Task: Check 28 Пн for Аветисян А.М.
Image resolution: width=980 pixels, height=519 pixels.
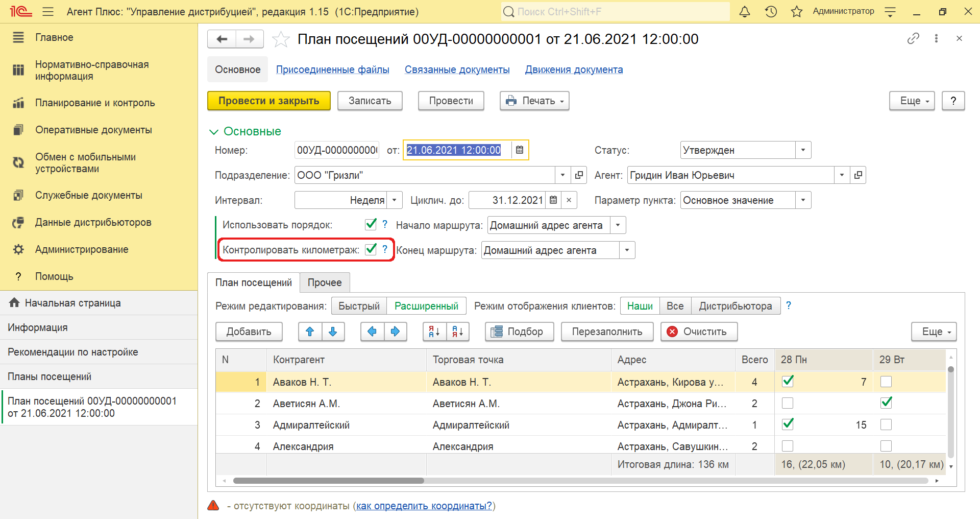Action: tap(788, 403)
